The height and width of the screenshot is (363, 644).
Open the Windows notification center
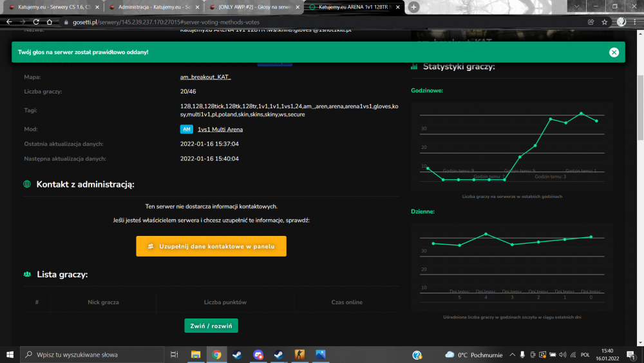(x=631, y=355)
